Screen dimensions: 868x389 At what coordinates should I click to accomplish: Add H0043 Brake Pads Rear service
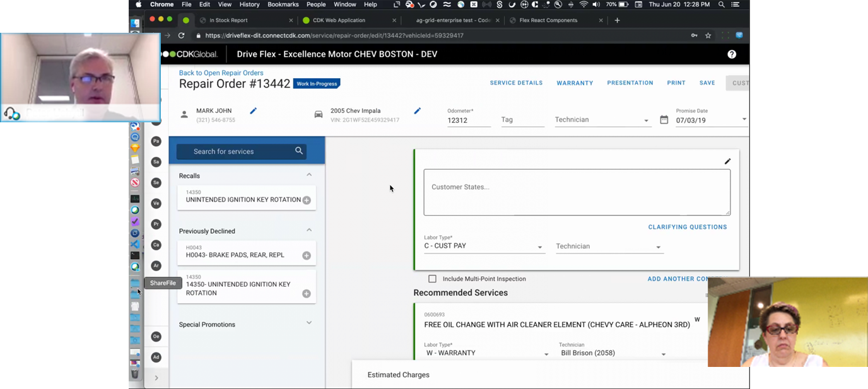click(306, 255)
